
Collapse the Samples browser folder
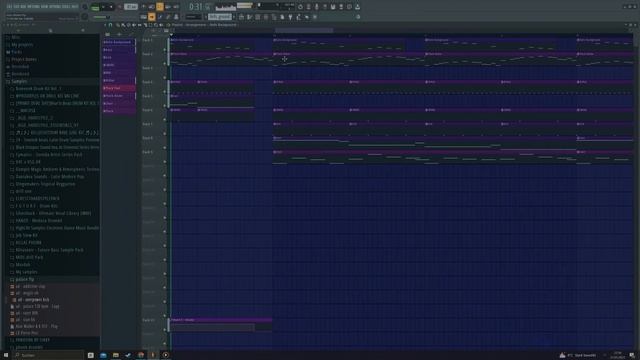point(19,81)
